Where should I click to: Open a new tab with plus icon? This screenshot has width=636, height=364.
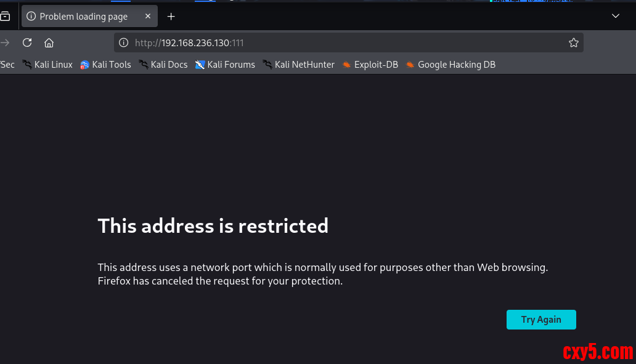tap(171, 17)
